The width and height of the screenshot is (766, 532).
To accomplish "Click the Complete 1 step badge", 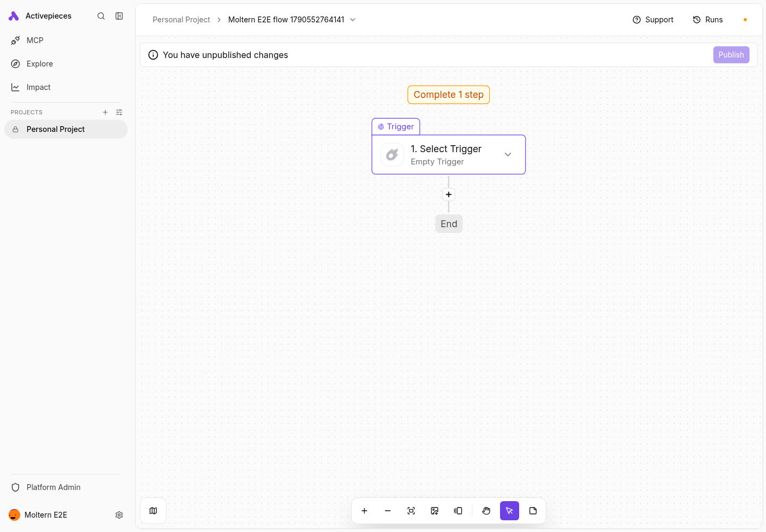I will point(448,95).
